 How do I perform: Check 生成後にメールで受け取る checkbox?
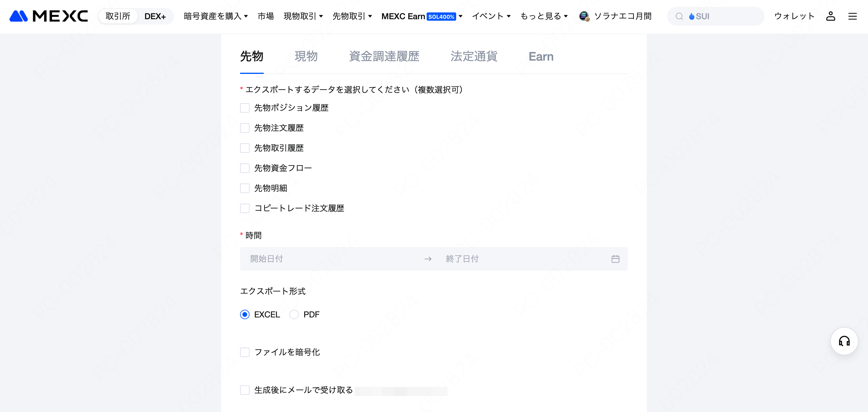[x=244, y=390]
